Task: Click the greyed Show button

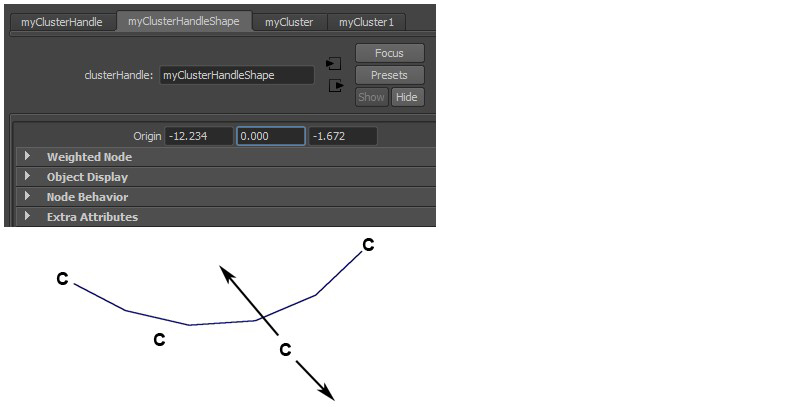Action: click(x=372, y=97)
